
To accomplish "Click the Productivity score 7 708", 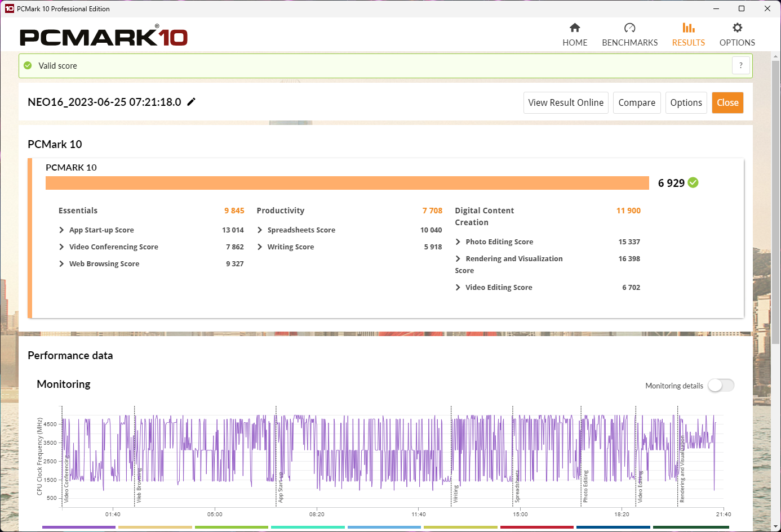I will tap(432, 211).
